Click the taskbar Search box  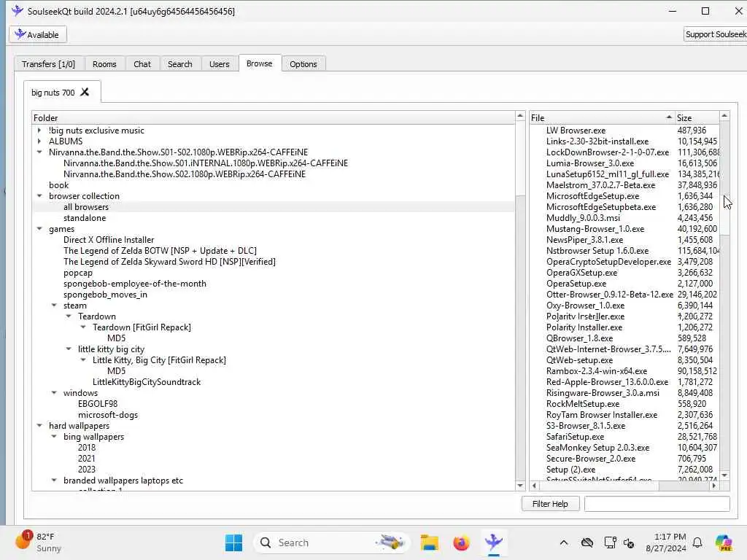(x=333, y=542)
